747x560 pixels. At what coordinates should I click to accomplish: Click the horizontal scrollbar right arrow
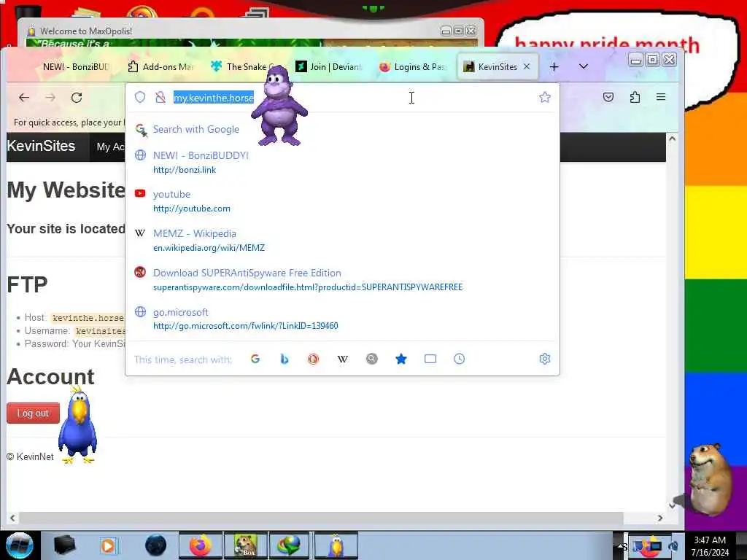pos(660,518)
